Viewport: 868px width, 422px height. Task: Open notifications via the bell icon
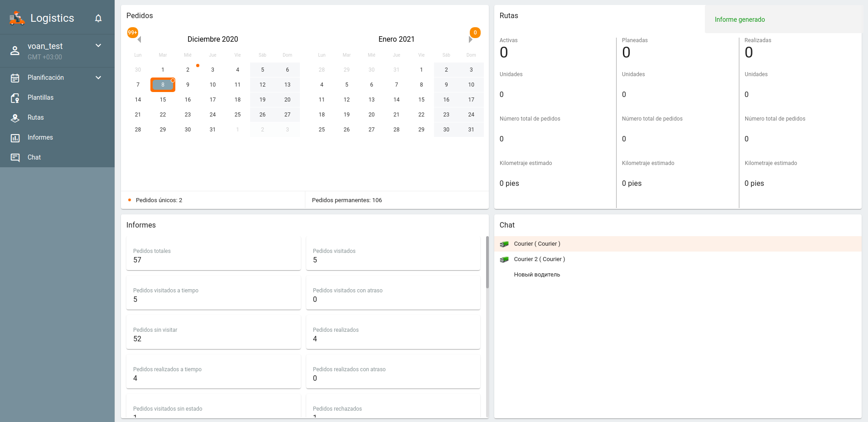(x=98, y=19)
